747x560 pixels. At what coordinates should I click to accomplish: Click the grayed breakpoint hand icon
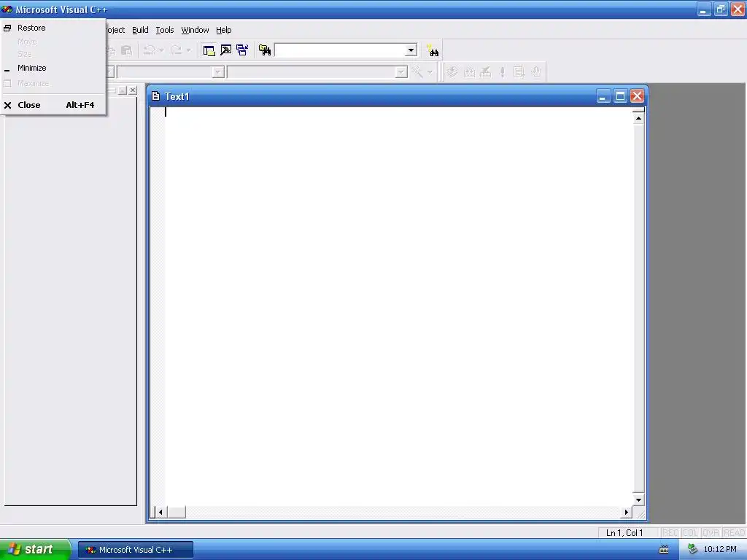[x=536, y=72]
